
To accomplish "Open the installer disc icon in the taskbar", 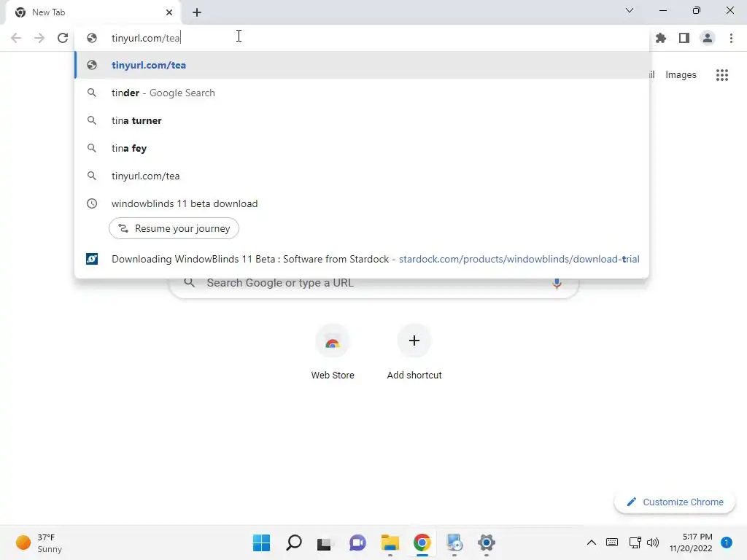I will (x=454, y=542).
